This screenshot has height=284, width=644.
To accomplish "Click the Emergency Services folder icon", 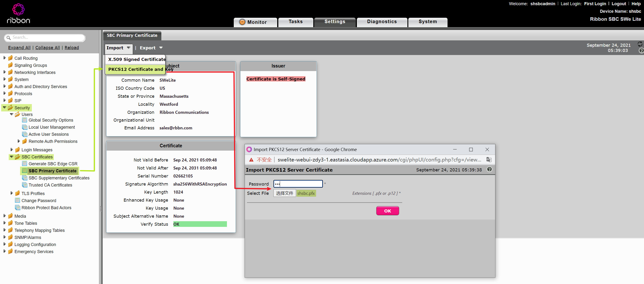I will 10,251.
